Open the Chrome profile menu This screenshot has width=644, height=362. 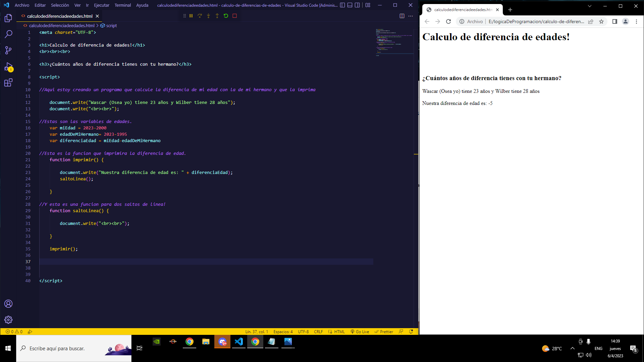626,21
